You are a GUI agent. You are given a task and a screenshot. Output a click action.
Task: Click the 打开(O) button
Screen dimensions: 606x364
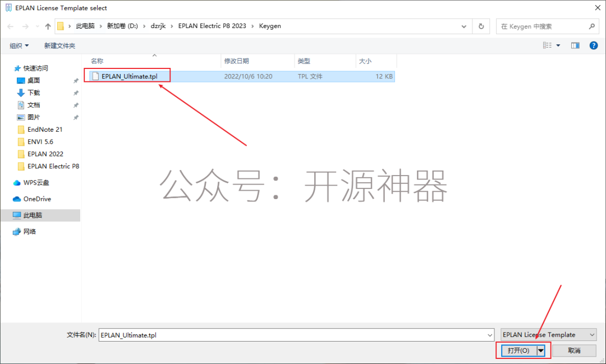[x=519, y=351]
